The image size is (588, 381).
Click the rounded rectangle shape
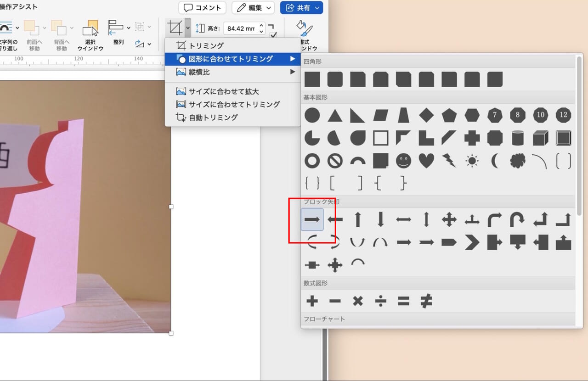coord(335,78)
